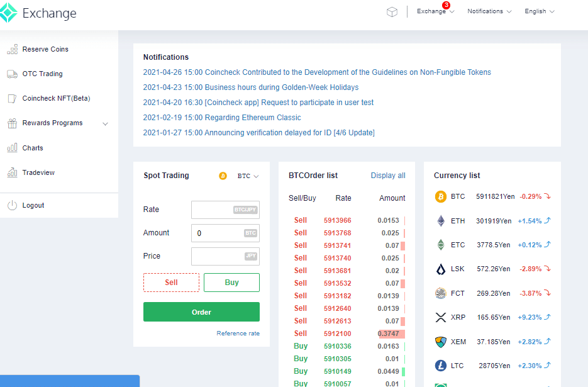Screen dimensions: 588x387
Task: Open the BTC currency pair dropdown
Action: tap(247, 176)
